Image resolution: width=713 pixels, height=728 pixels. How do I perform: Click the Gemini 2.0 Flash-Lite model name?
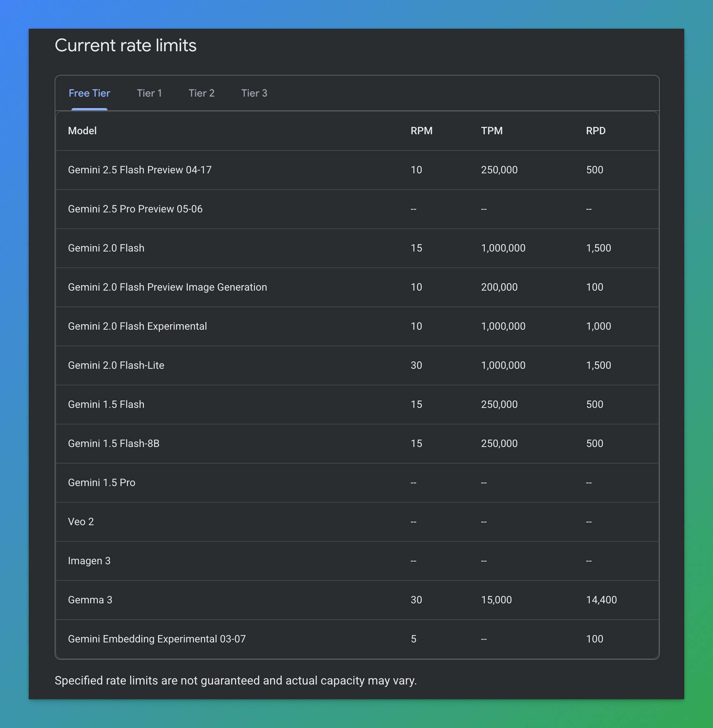pos(116,365)
